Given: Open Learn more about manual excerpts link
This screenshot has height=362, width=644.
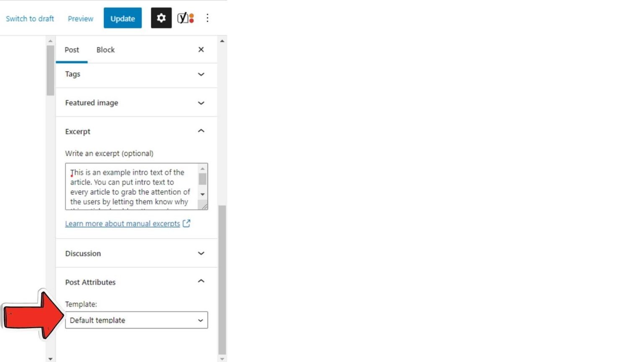Looking at the screenshot, I should point(122,224).
